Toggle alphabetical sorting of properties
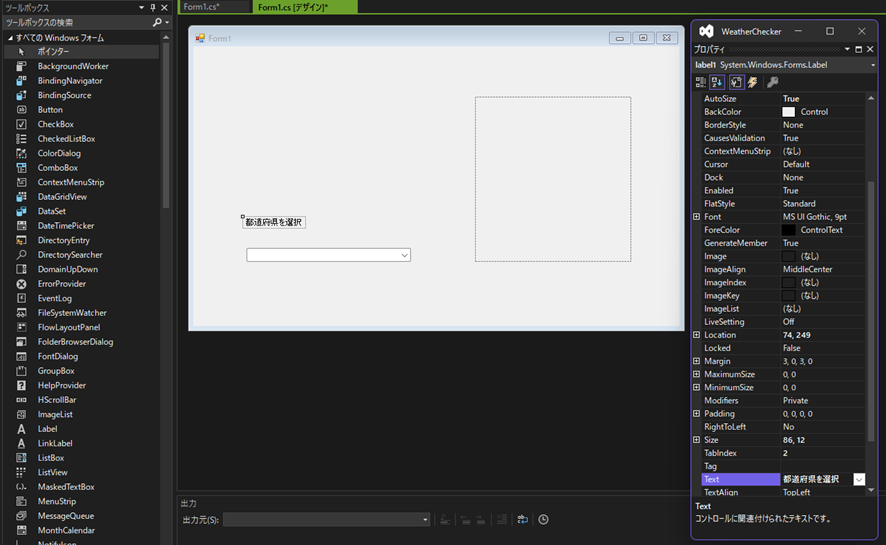 tap(718, 82)
